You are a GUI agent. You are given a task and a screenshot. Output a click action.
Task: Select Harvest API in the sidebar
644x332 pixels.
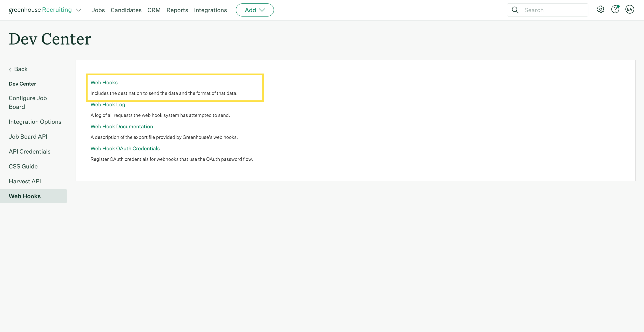[x=25, y=181]
